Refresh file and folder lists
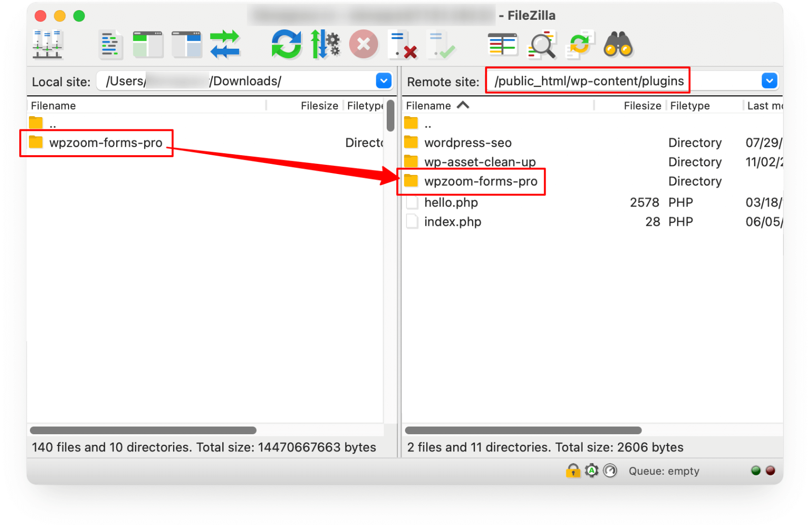812x525 pixels. 286,45
